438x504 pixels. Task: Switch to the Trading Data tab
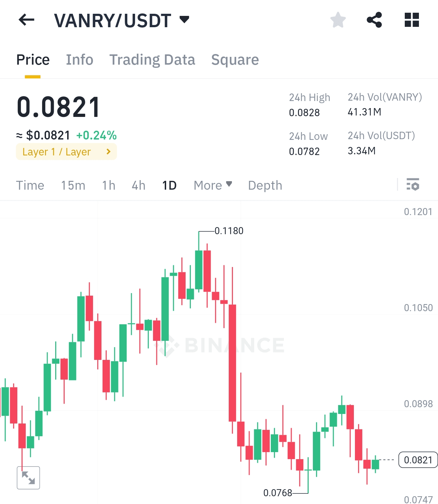click(x=152, y=60)
